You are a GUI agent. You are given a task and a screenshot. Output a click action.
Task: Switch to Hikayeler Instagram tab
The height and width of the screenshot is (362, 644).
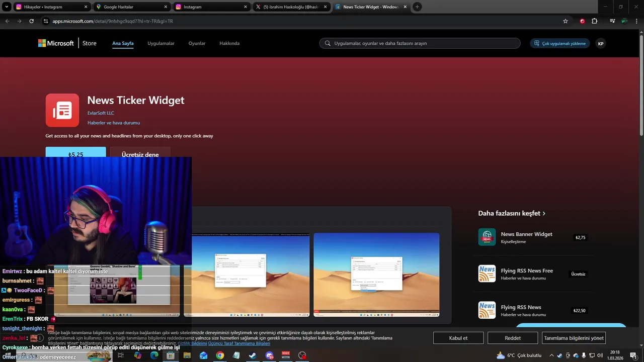(x=52, y=7)
